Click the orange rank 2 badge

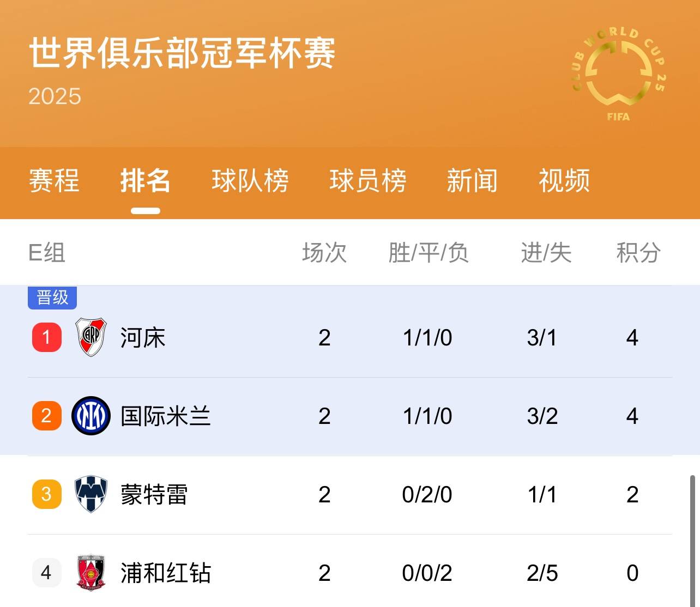(x=46, y=415)
